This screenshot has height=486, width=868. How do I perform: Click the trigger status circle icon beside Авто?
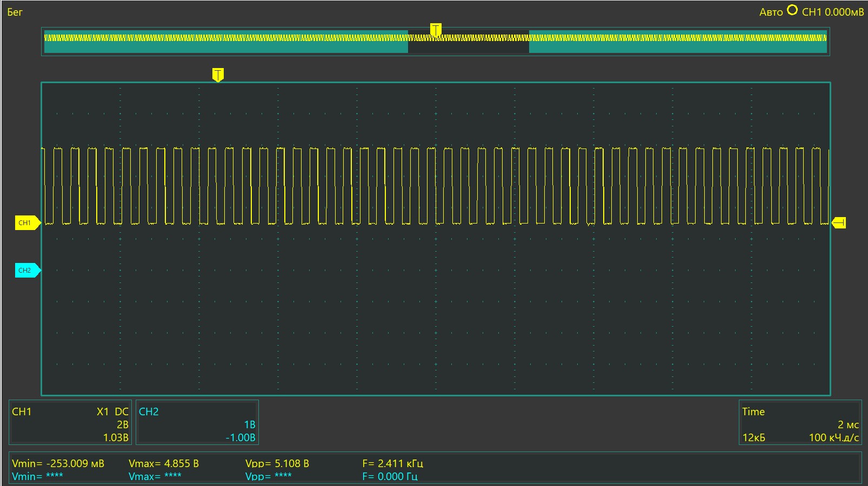pyautogui.click(x=792, y=10)
